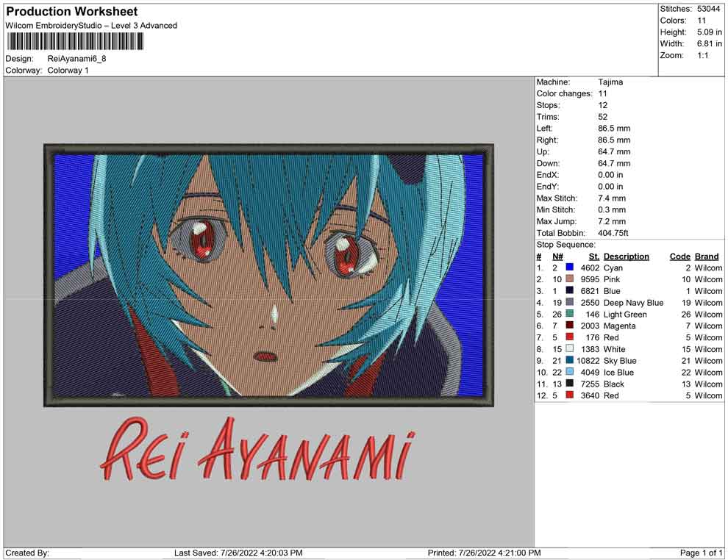Image resolution: width=728 pixels, height=560 pixels.
Task: Select the Pink color swatch in stop sequence
Action: point(569,280)
